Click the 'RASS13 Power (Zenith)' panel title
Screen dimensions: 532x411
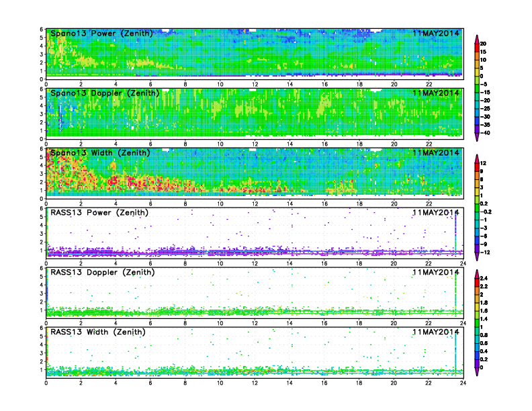(99, 213)
